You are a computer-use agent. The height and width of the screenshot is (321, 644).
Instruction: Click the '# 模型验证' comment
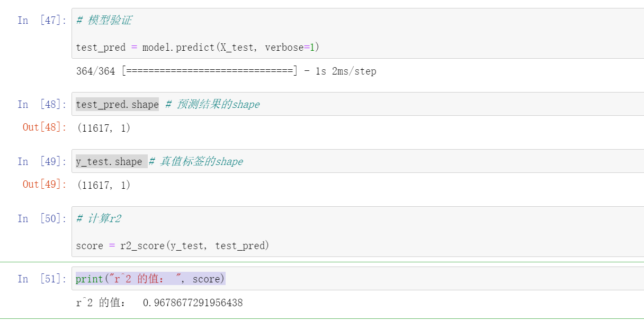(104, 21)
